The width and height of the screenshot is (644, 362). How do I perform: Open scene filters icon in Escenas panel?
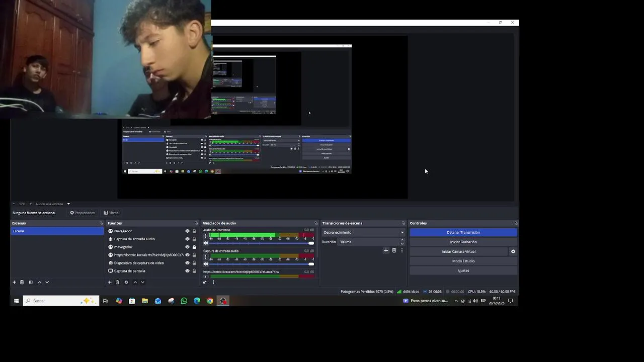pos(31,282)
